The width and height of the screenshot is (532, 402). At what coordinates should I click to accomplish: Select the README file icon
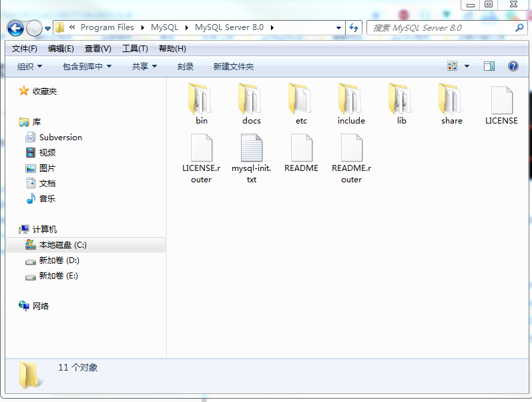click(301, 148)
